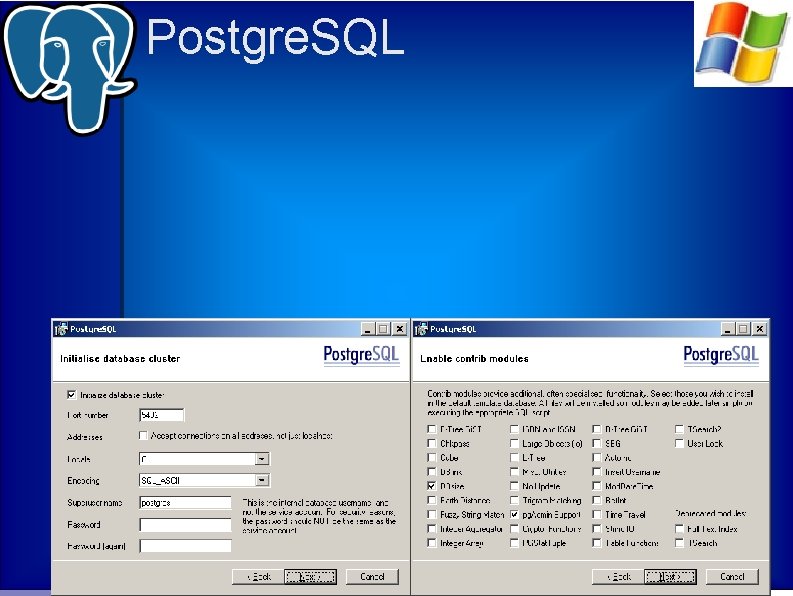Tick the L-Tree module

click(514, 457)
